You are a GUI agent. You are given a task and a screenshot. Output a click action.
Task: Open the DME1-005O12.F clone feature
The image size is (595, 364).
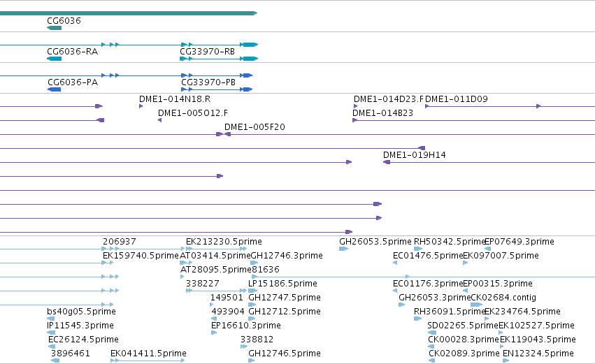[193, 113]
